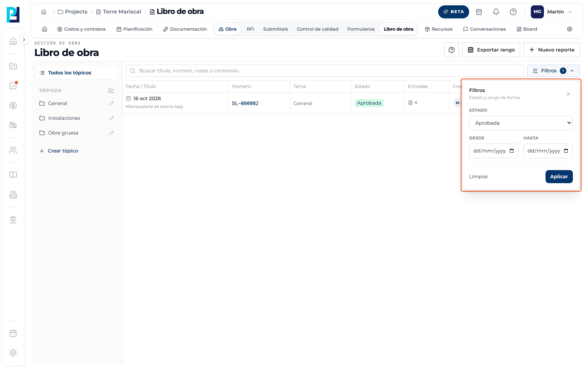588x368 pixels.
Task: Click Aplicar button
Action: point(559,177)
